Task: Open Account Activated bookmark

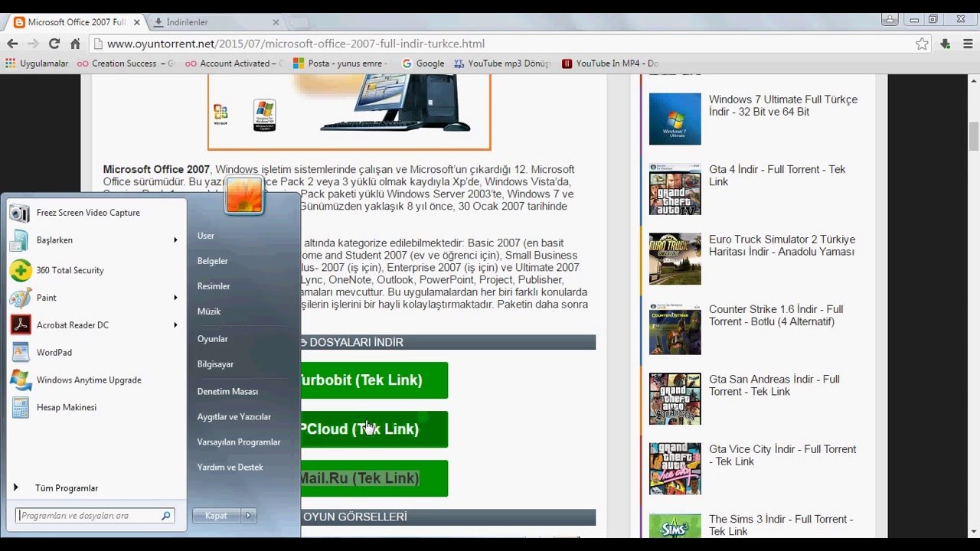Action: [234, 64]
